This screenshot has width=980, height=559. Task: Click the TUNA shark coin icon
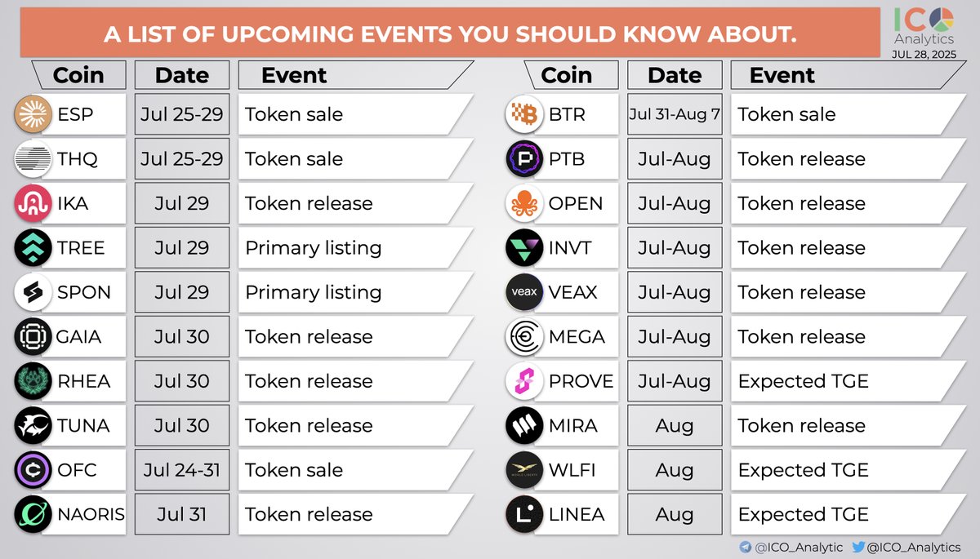point(33,425)
